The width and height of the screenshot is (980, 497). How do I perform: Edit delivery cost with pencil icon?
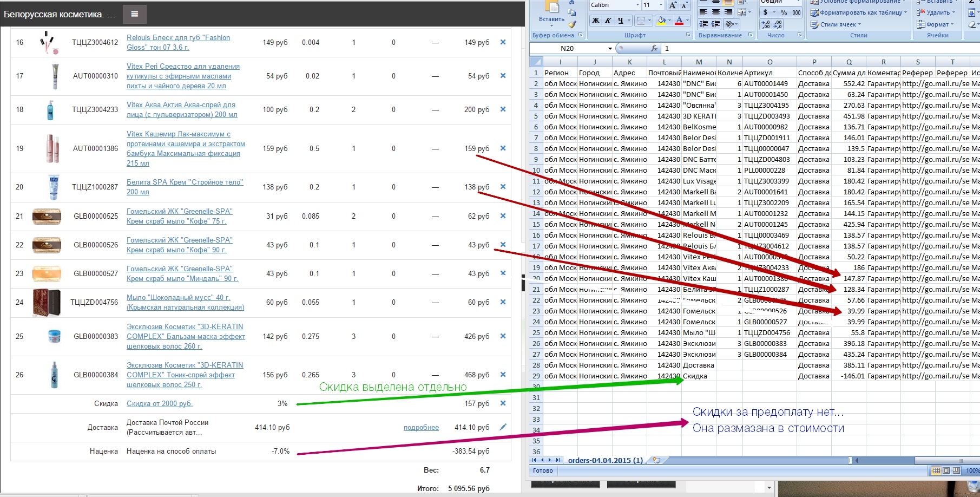(503, 427)
